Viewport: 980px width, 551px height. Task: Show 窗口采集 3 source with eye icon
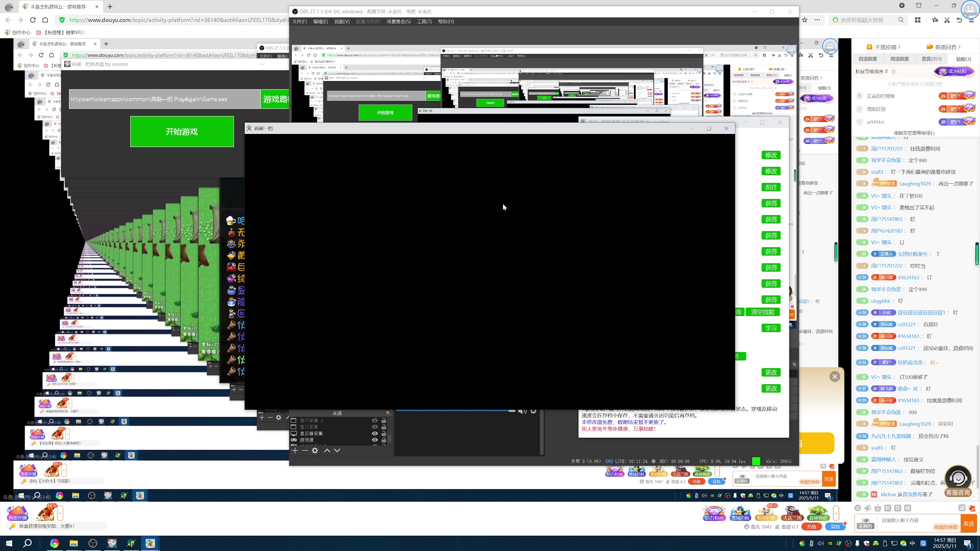[x=375, y=421]
